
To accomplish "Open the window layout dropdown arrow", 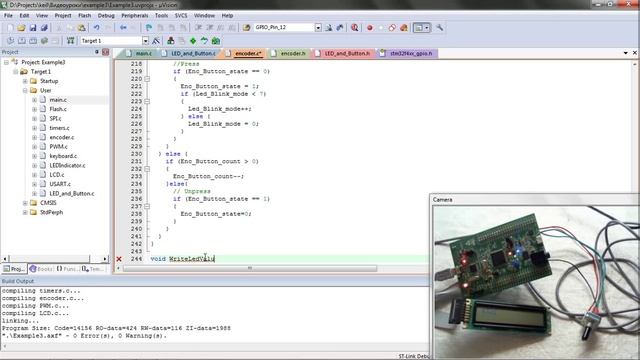I will 427,28.
